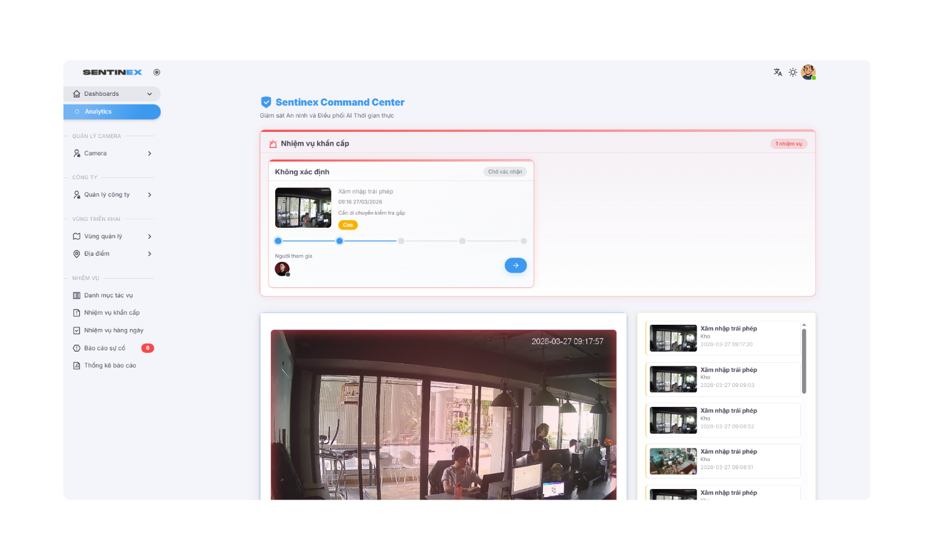Toggle the light/dark theme sun icon
Viewport: 934px width, 560px height.
pos(793,72)
